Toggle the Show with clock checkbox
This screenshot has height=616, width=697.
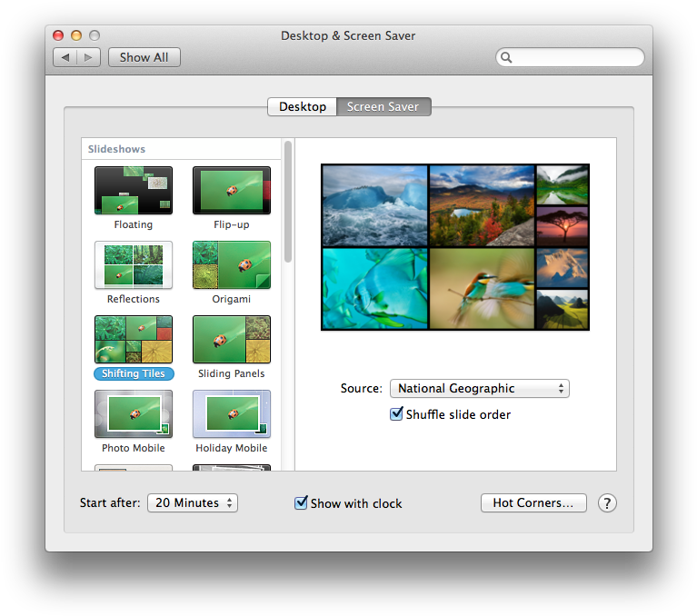click(x=301, y=502)
